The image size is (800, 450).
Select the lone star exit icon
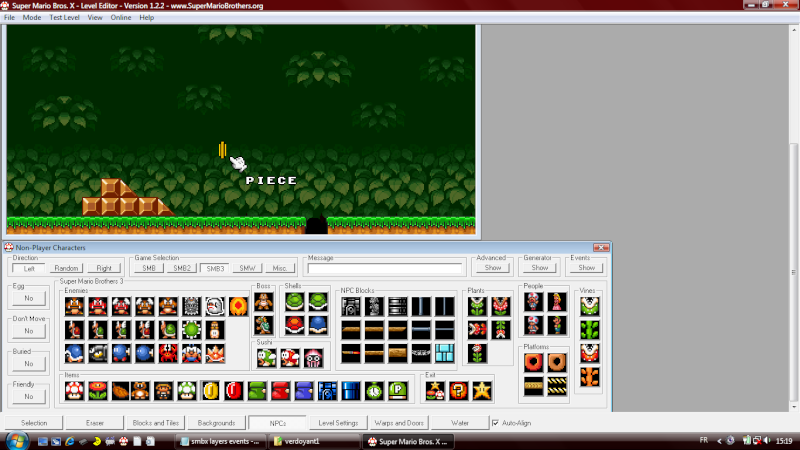482,391
